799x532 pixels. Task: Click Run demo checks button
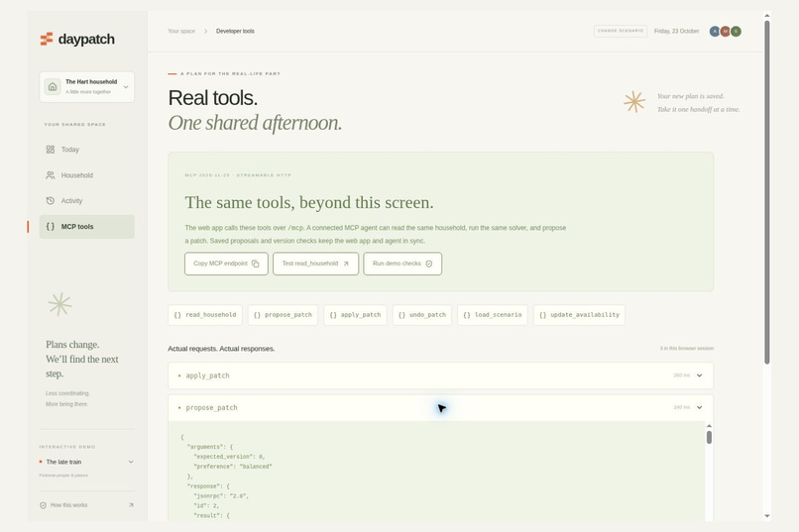tap(402, 264)
